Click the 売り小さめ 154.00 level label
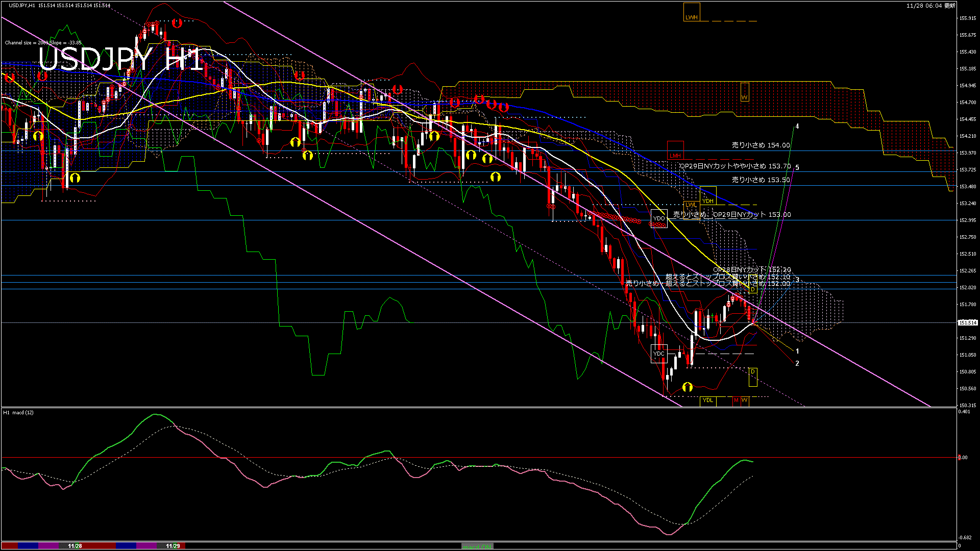This screenshot has width=980, height=551. (761, 145)
